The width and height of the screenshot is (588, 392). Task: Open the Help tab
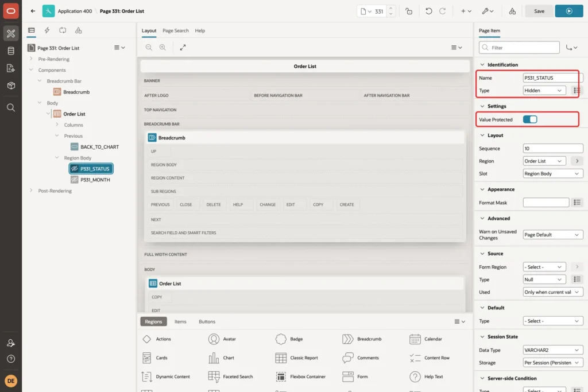coord(200,31)
